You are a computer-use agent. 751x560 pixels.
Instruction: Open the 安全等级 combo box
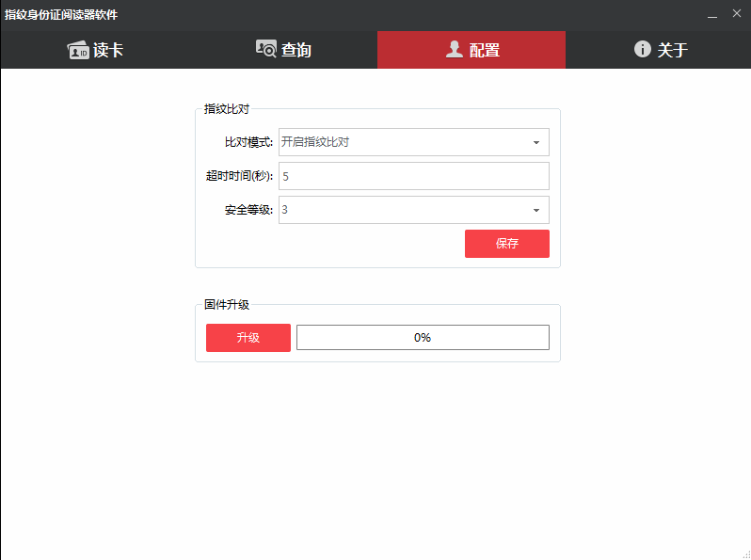(x=414, y=210)
